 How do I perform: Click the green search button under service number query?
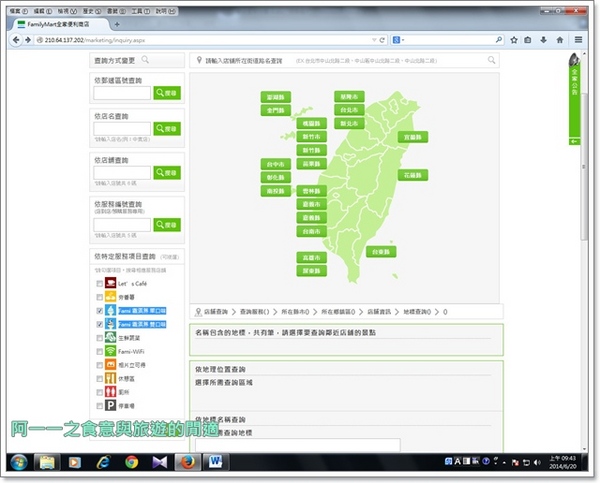point(167,225)
